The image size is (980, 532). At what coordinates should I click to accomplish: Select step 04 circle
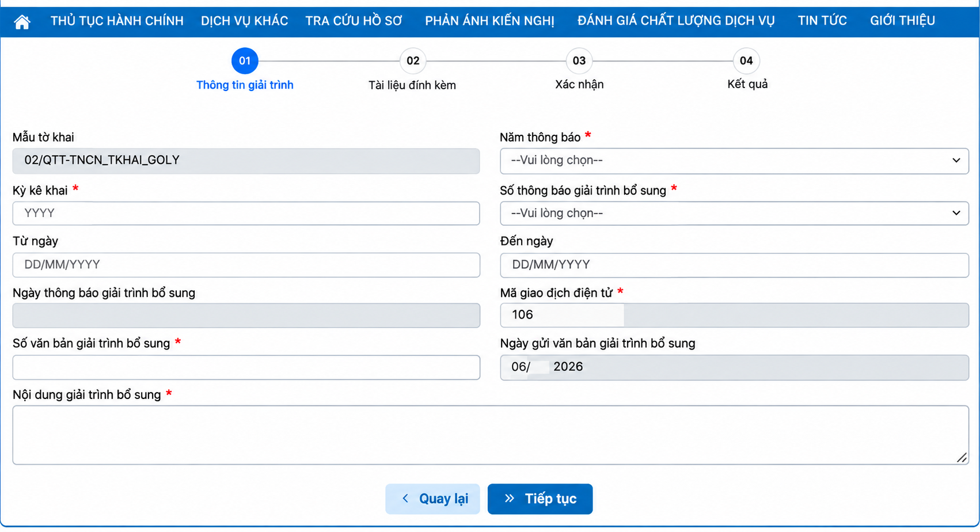coord(746,60)
